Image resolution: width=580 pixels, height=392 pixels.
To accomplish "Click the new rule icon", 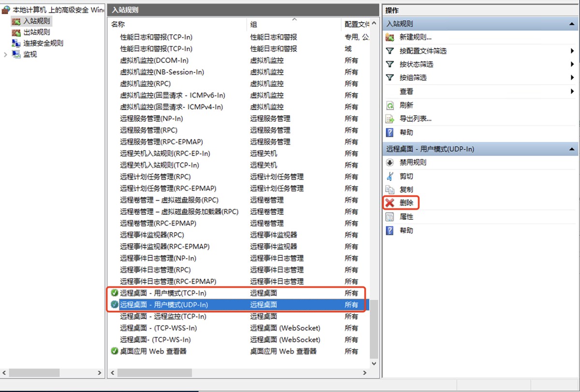I will 390,37.
